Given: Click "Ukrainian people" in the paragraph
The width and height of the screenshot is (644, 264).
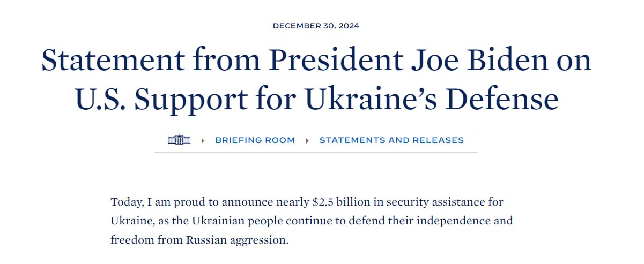Looking at the screenshot, I should pyautogui.click(x=243, y=221).
